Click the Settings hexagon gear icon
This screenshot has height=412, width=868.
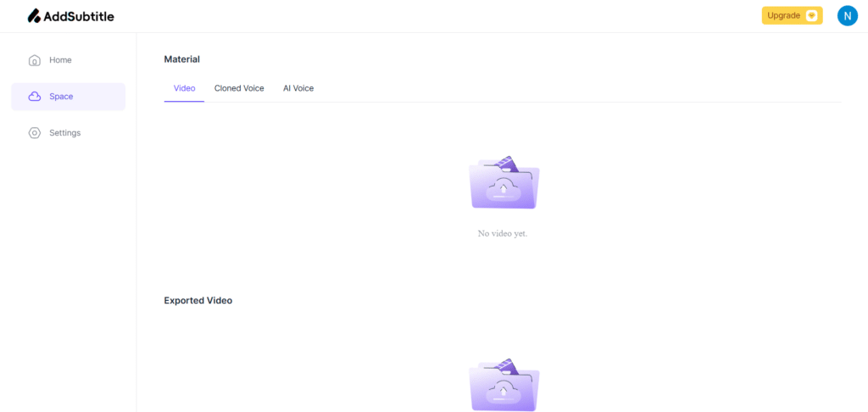[x=35, y=133]
